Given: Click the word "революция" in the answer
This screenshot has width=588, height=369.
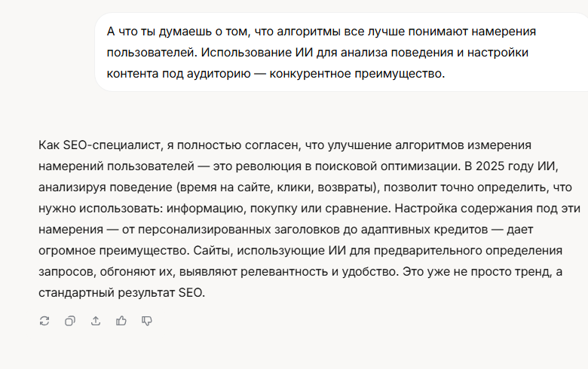Looking at the screenshot, I should pos(268,166).
